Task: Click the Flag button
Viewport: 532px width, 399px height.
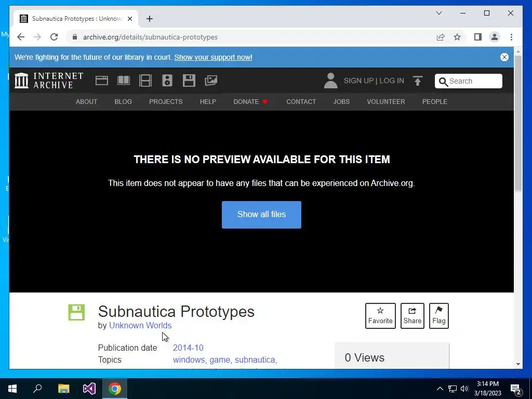Action: coord(438,316)
